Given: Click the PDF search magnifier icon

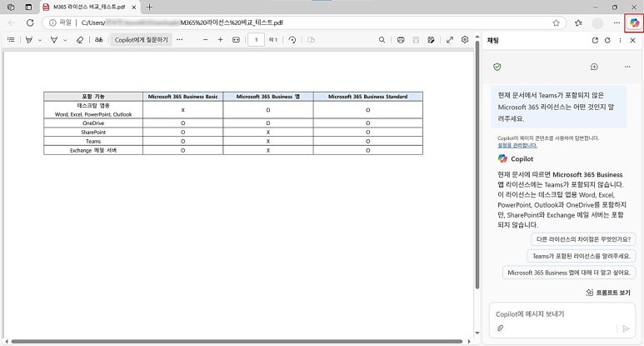Looking at the screenshot, I should point(382,39).
